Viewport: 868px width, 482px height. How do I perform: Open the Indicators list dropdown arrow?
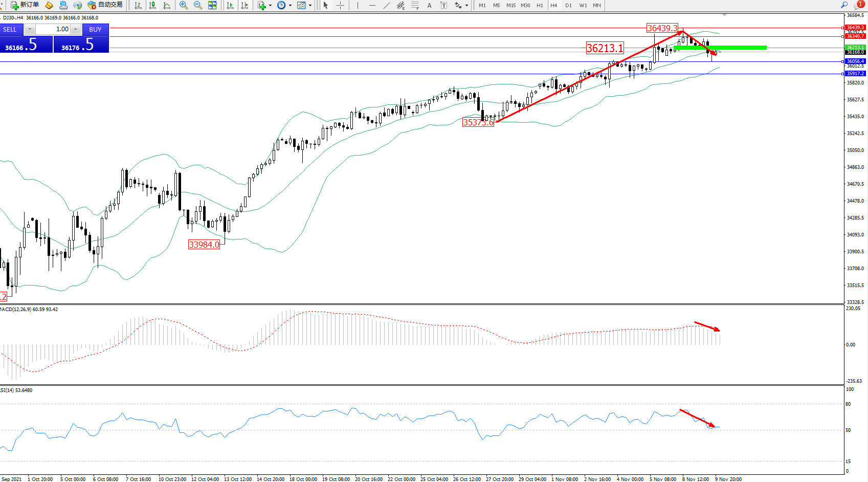270,5
